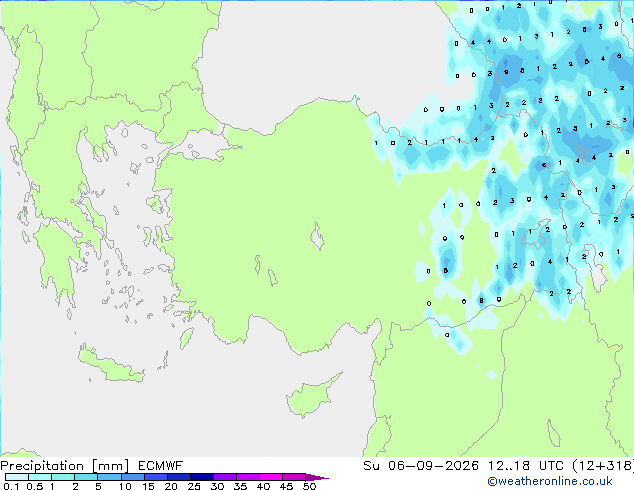Click the island of Cyprus on map
Image resolution: width=634 pixels, height=490 pixels.
point(311,396)
